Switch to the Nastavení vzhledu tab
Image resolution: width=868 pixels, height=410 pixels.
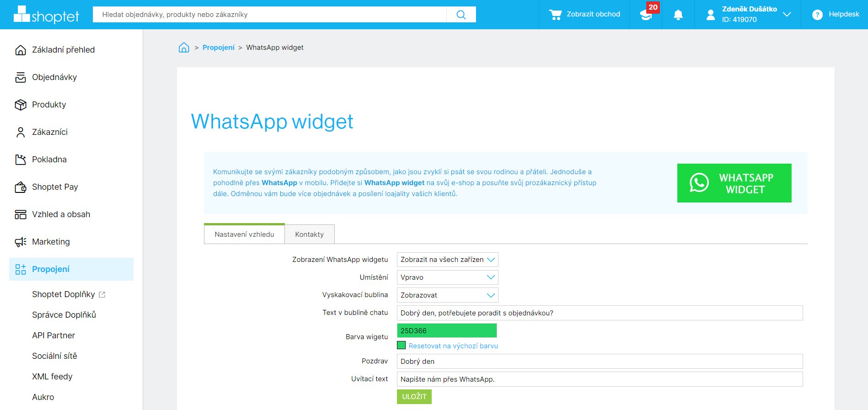click(x=244, y=234)
